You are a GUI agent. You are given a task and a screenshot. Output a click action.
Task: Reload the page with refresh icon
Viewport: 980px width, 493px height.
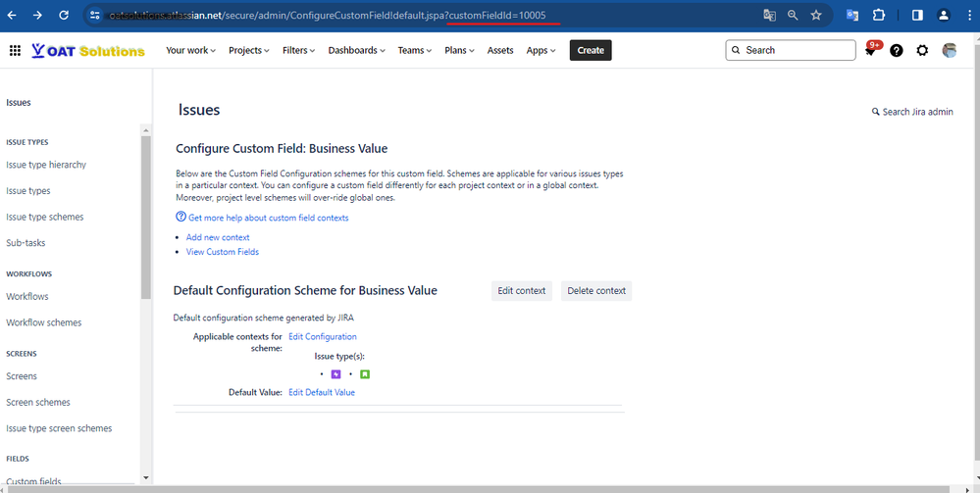tap(64, 16)
